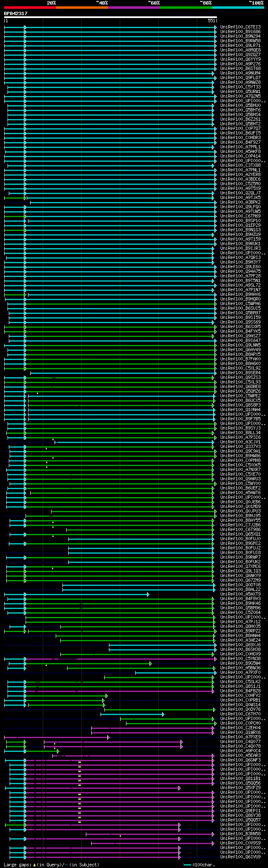The height and width of the screenshot is (868, 268).
Task: Select the UniRef100_B9SYJ3 label
Action: [x=240, y=428]
